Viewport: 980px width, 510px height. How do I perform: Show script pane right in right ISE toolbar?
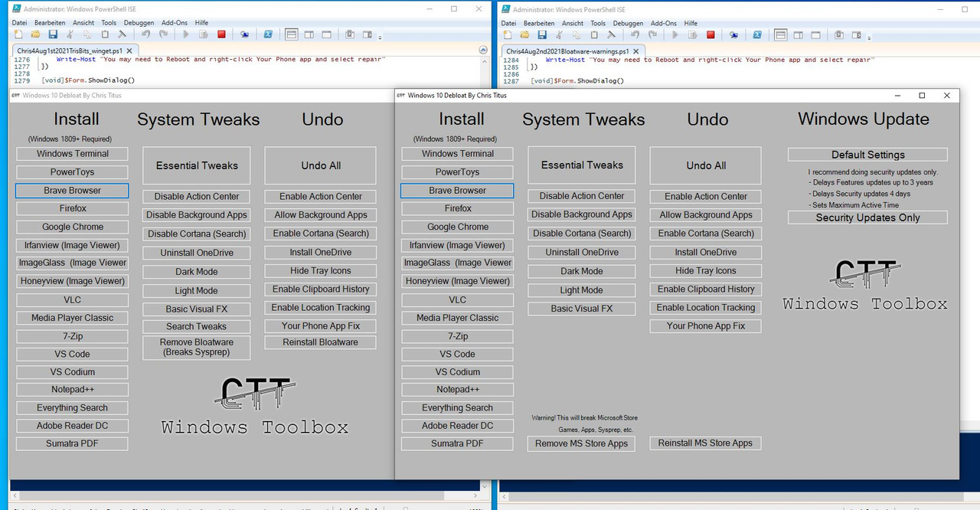(x=798, y=34)
